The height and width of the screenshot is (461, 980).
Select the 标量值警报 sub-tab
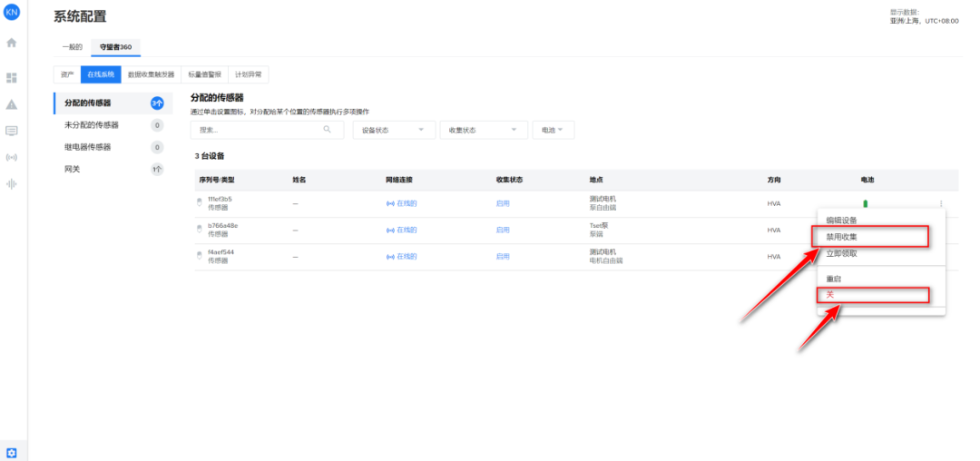click(x=204, y=74)
